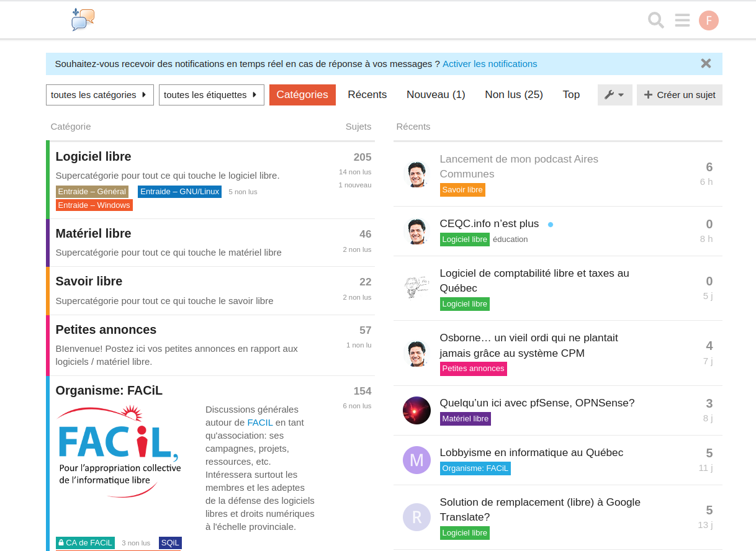Switch to the 'Non lus (25)' tab
Screen dimensions: 756x551
tap(514, 95)
